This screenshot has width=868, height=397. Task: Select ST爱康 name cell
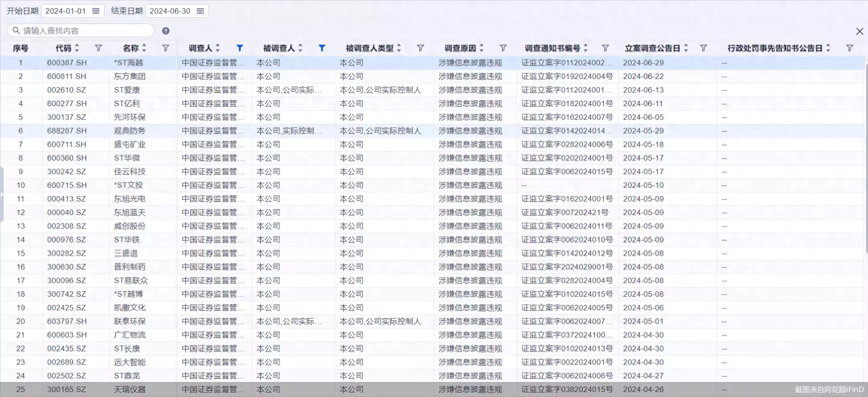click(x=127, y=90)
